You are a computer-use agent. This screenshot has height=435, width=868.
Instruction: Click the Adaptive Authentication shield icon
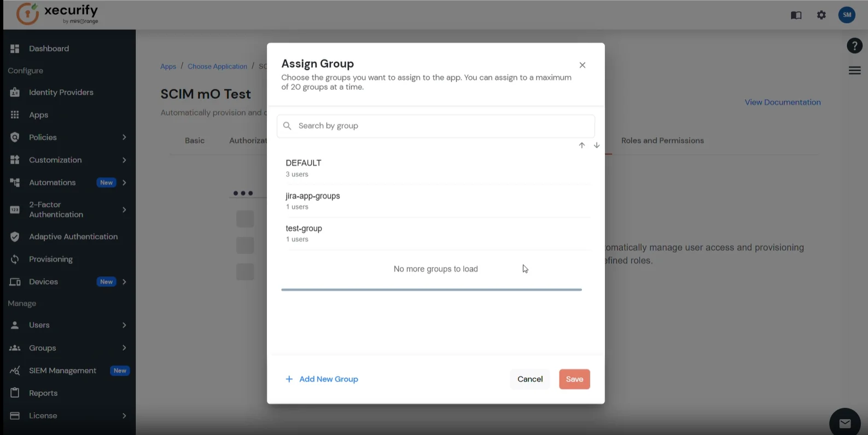(15, 237)
